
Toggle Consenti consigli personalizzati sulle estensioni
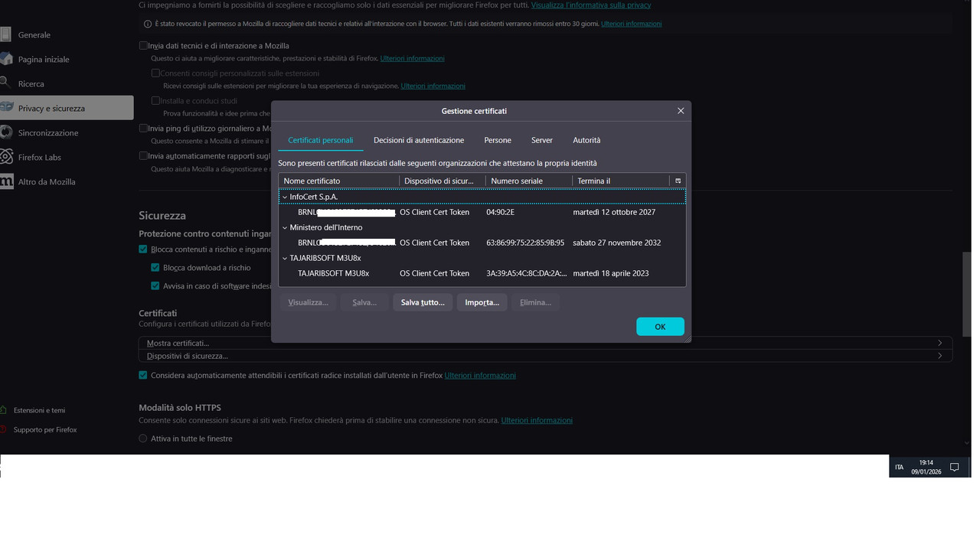pyautogui.click(x=155, y=73)
